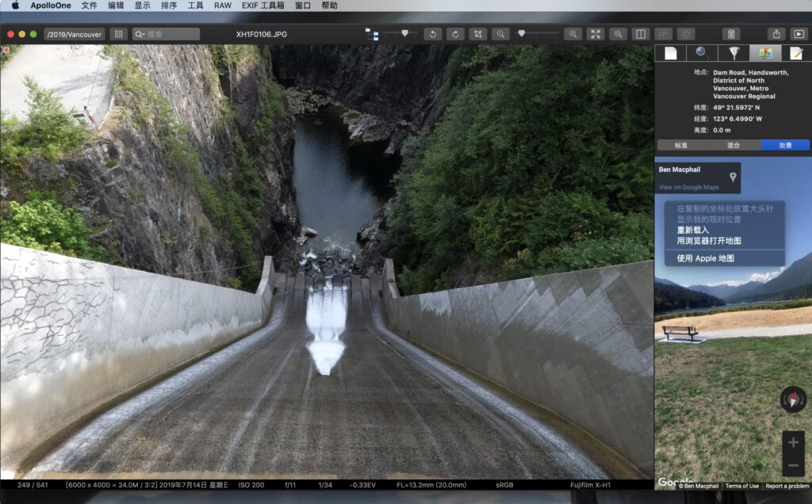Image resolution: width=812 pixels, height=504 pixels.
Task: Open the edit notes pencil icon
Action: click(796, 52)
